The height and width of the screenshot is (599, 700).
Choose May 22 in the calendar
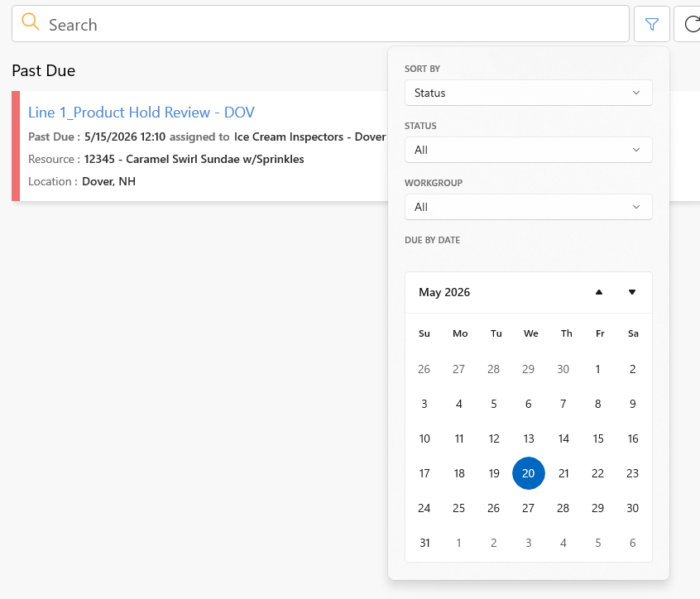[597, 473]
